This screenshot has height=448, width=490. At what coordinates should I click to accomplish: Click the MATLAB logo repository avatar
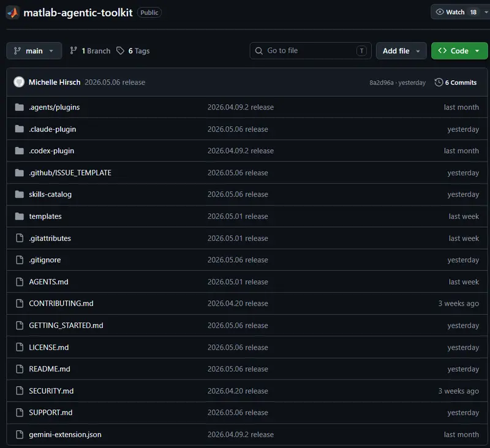tap(13, 12)
